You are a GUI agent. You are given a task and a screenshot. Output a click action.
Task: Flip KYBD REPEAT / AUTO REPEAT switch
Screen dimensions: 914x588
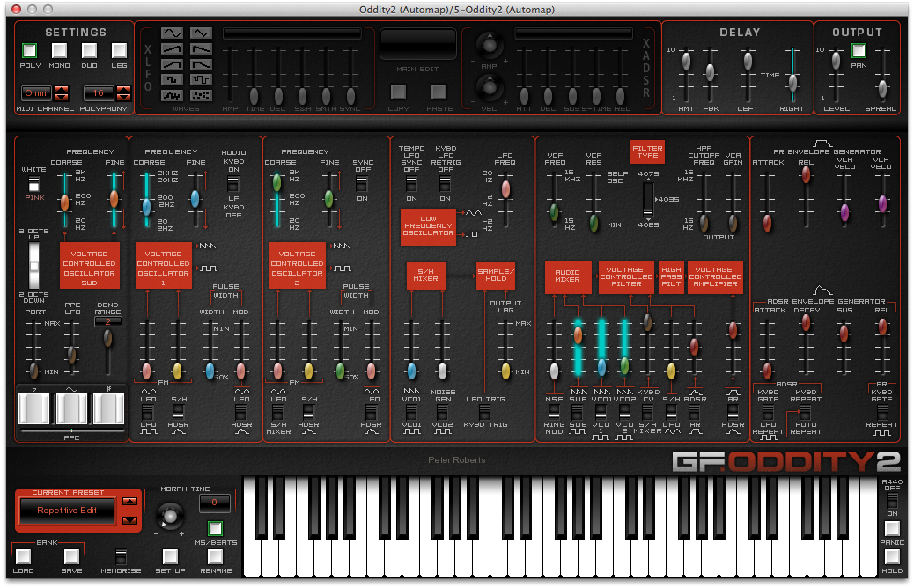coord(805,413)
